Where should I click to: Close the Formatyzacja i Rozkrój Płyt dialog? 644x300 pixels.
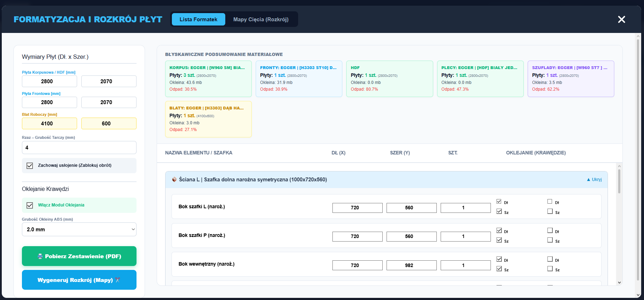(621, 19)
